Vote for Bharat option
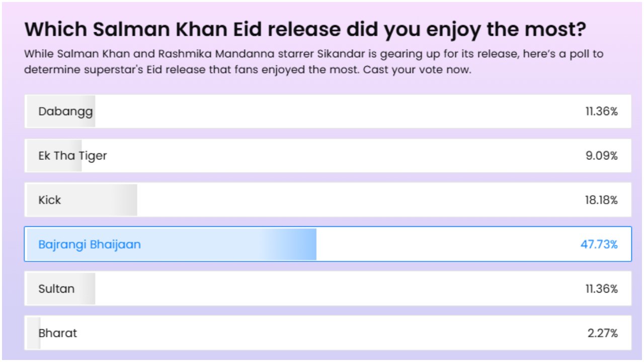The height and width of the screenshot is (362, 644). pyautogui.click(x=328, y=333)
